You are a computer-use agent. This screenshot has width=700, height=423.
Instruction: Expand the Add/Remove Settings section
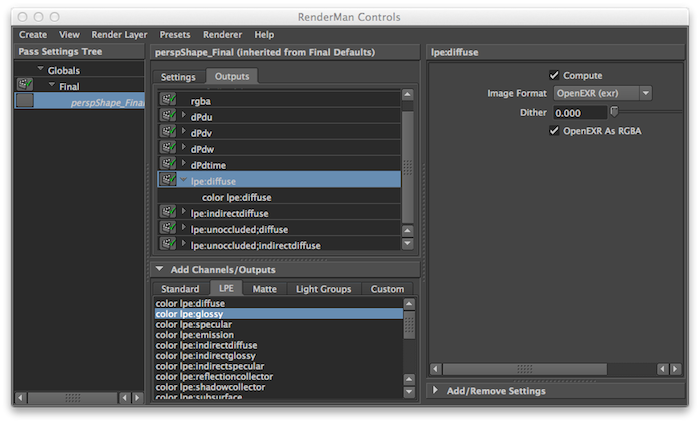pos(435,390)
